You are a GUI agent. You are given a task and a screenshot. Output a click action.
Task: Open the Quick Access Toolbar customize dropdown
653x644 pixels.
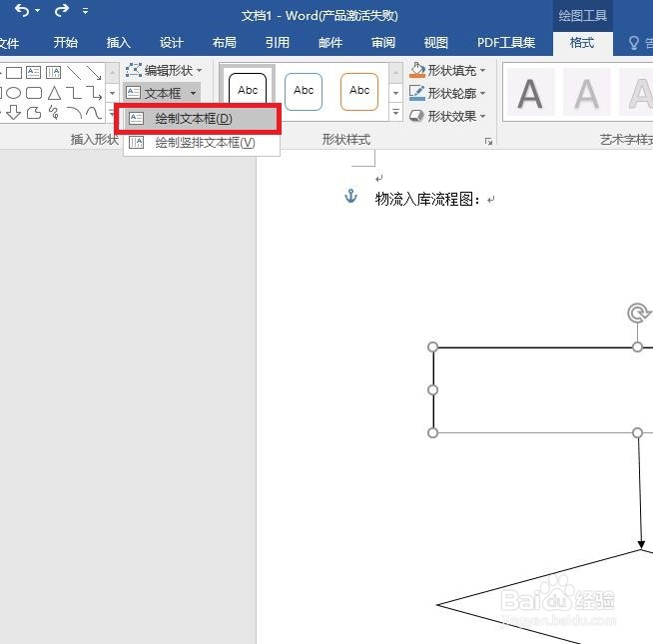coord(85,11)
